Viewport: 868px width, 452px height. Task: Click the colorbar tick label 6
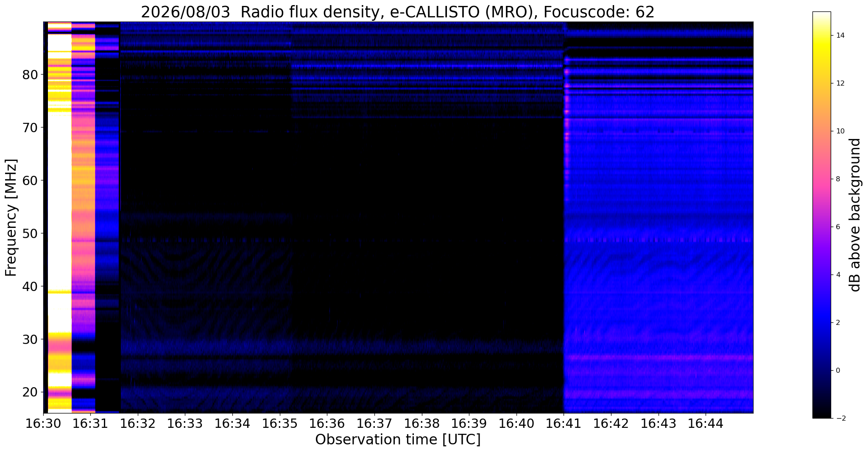837,227
